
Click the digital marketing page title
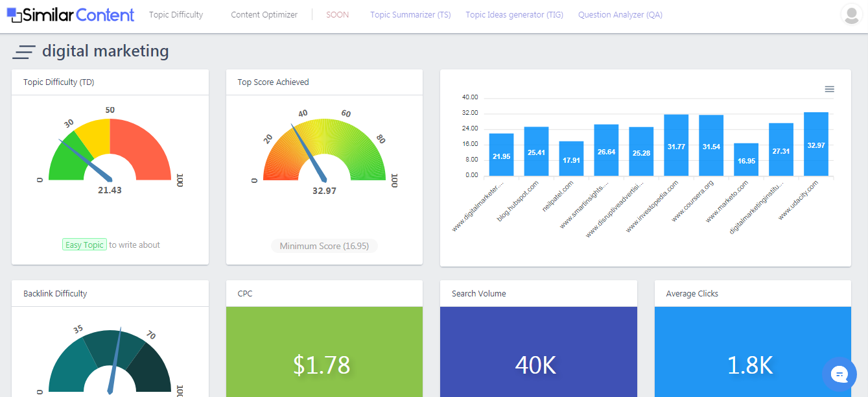(106, 51)
